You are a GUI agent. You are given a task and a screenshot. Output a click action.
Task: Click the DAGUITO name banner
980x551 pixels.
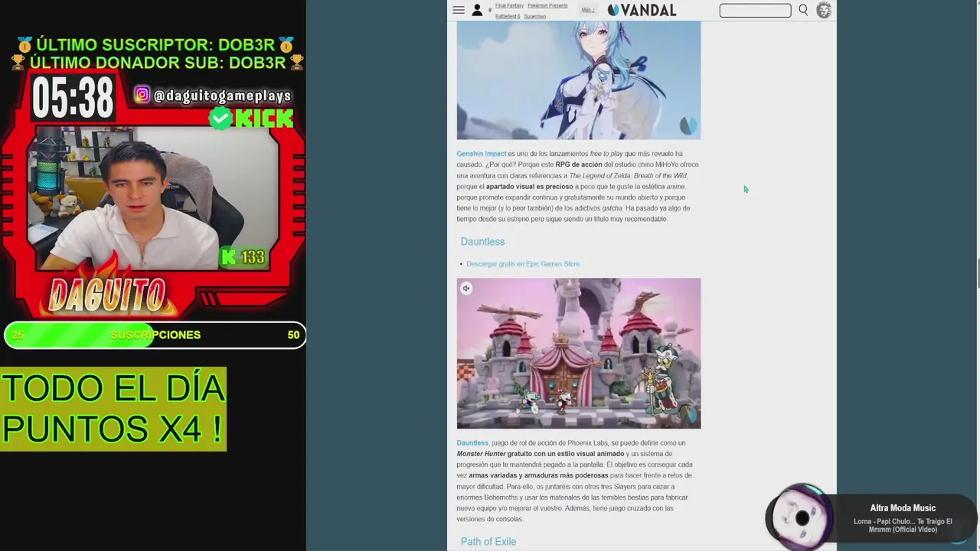(x=107, y=295)
